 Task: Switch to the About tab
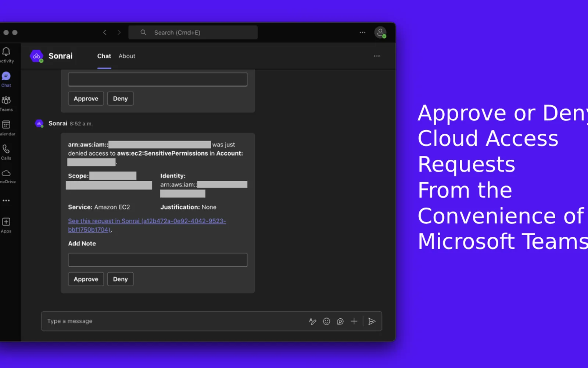(x=127, y=56)
